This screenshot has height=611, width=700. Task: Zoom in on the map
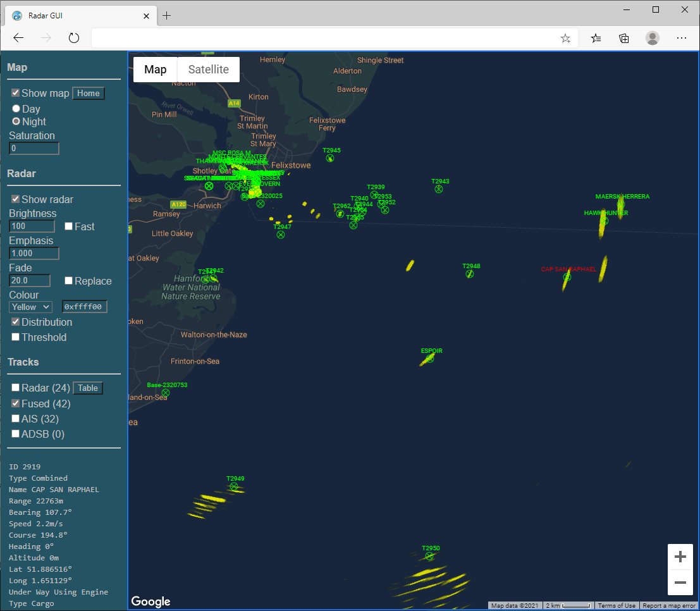point(680,557)
